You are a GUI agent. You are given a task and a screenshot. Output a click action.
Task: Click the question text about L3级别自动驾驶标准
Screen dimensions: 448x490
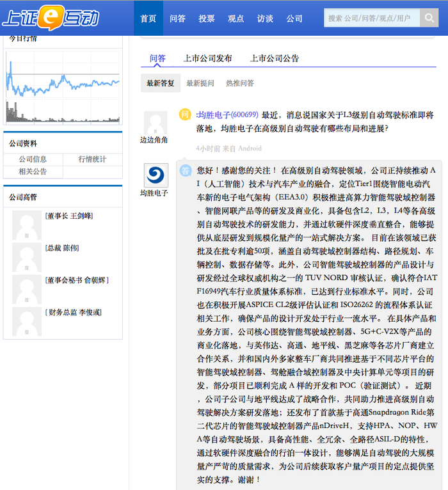click(315, 122)
